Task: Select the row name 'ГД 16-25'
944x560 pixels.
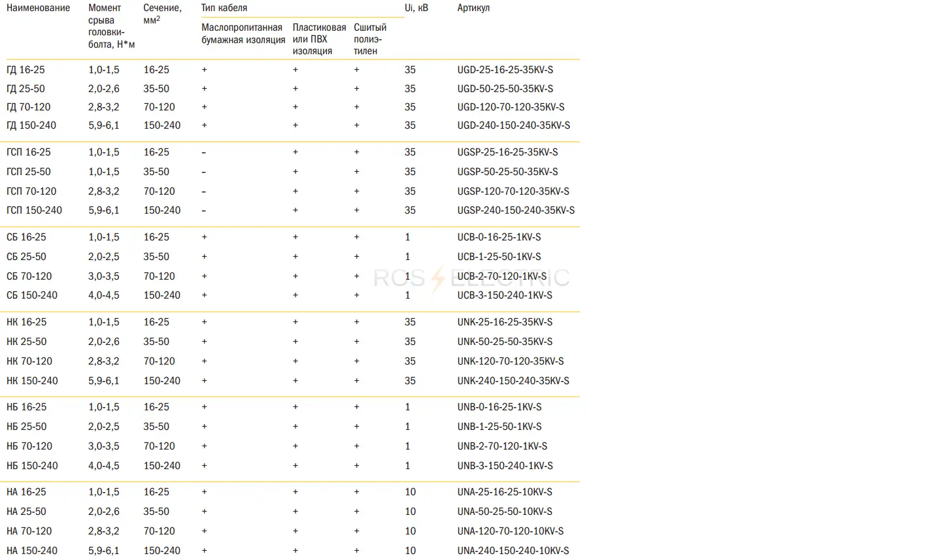Action: tap(25, 70)
